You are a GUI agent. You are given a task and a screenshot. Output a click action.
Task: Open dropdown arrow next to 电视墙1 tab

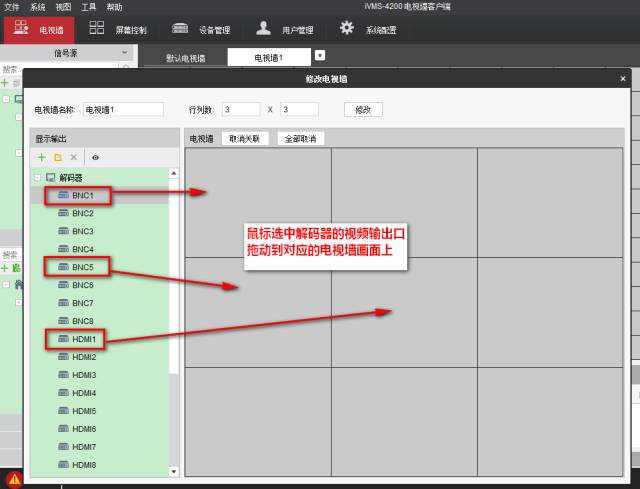pyautogui.click(x=319, y=56)
